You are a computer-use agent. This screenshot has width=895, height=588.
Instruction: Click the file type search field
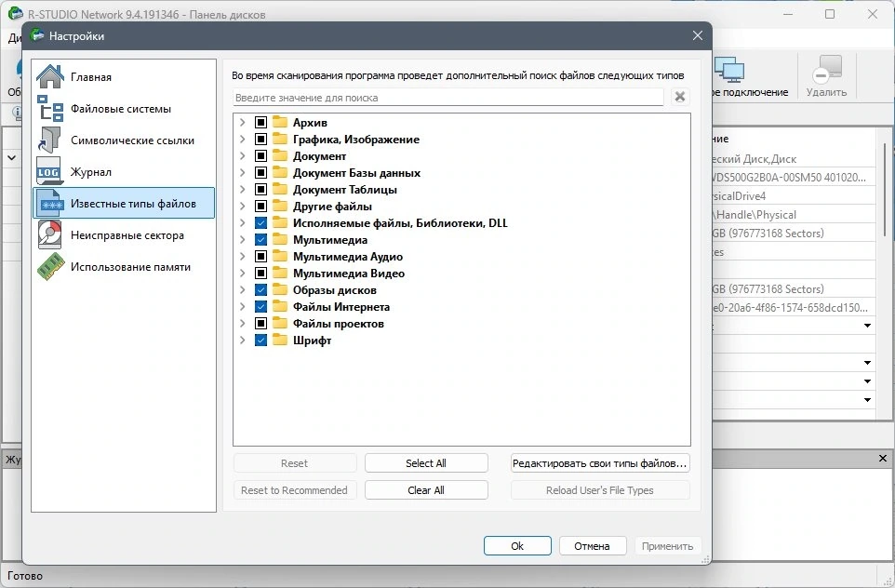coord(448,98)
